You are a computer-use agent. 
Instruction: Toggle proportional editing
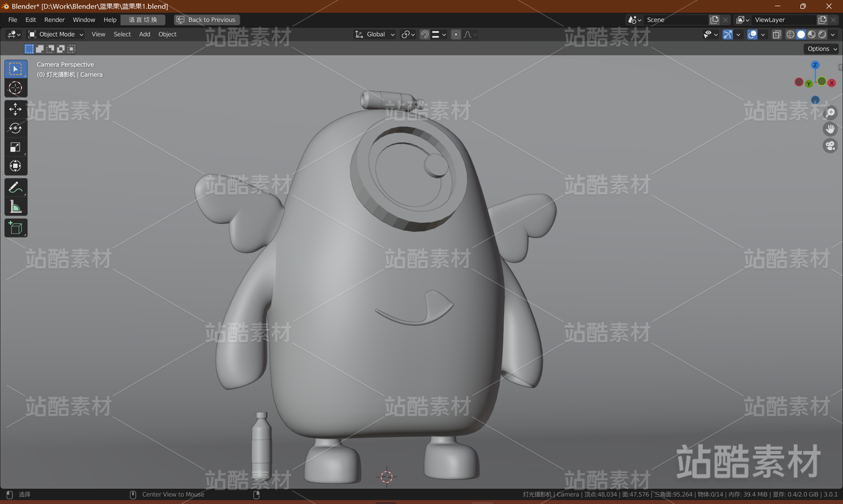(456, 34)
